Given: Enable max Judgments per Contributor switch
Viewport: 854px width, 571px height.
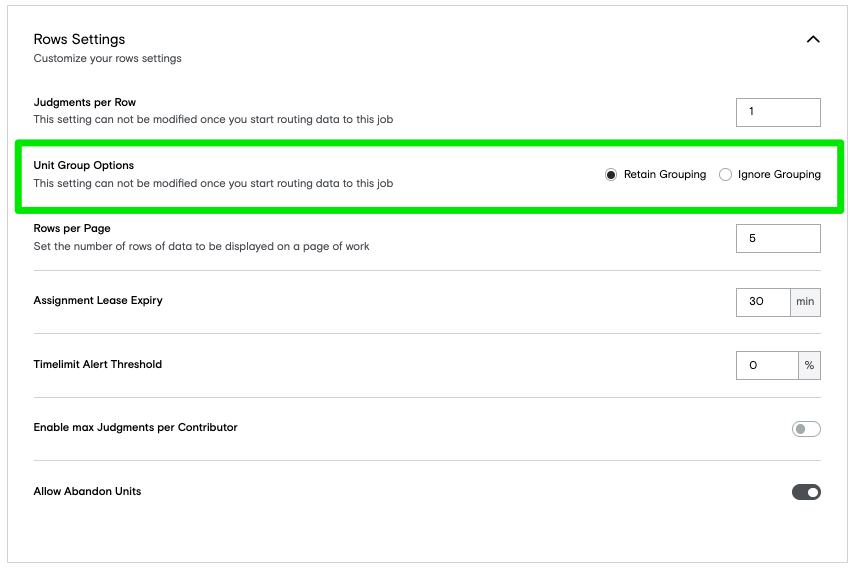Looking at the screenshot, I should click(x=806, y=429).
